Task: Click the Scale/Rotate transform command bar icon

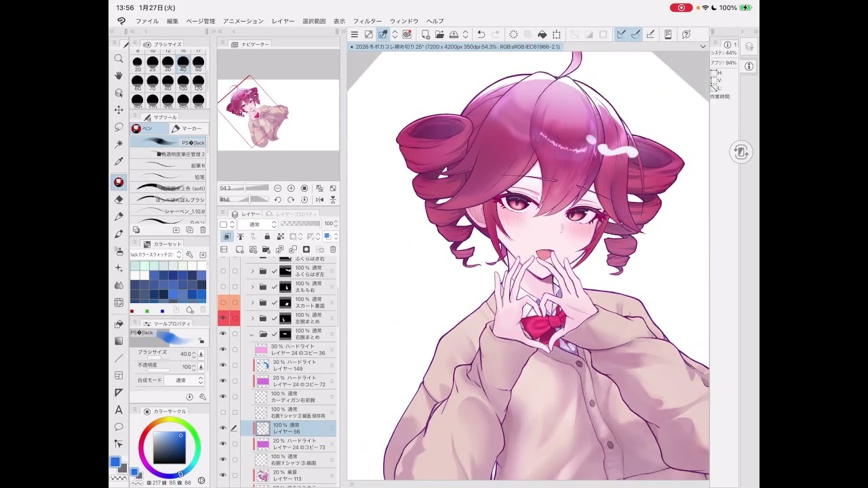Action: click(557, 35)
